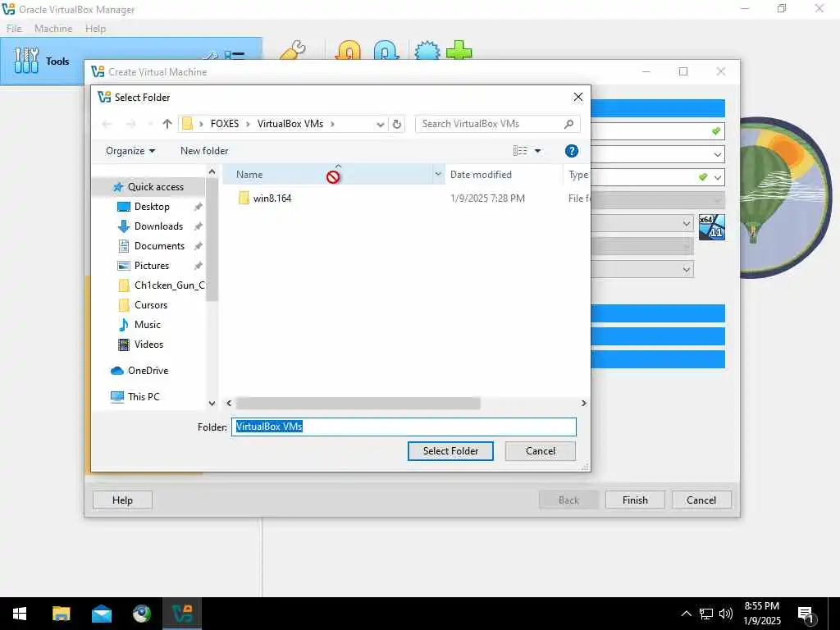Click the Up one level arrow in Select Folder
840x630 pixels.
[167, 124]
